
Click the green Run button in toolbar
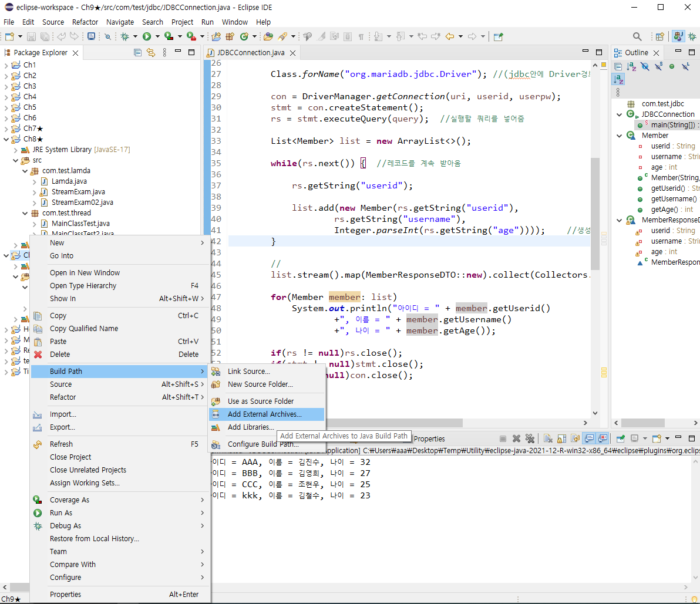tap(147, 36)
